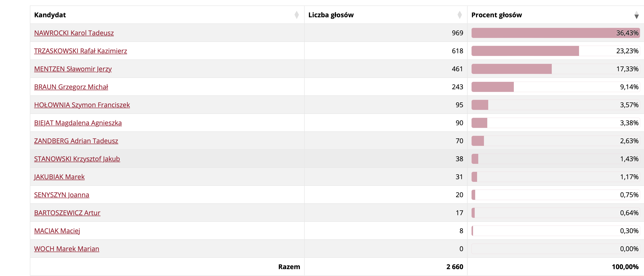The height and width of the screenshot is (276, 644).
Task: Click the Kandydat column header text
Action: click(x=50, y=15)
